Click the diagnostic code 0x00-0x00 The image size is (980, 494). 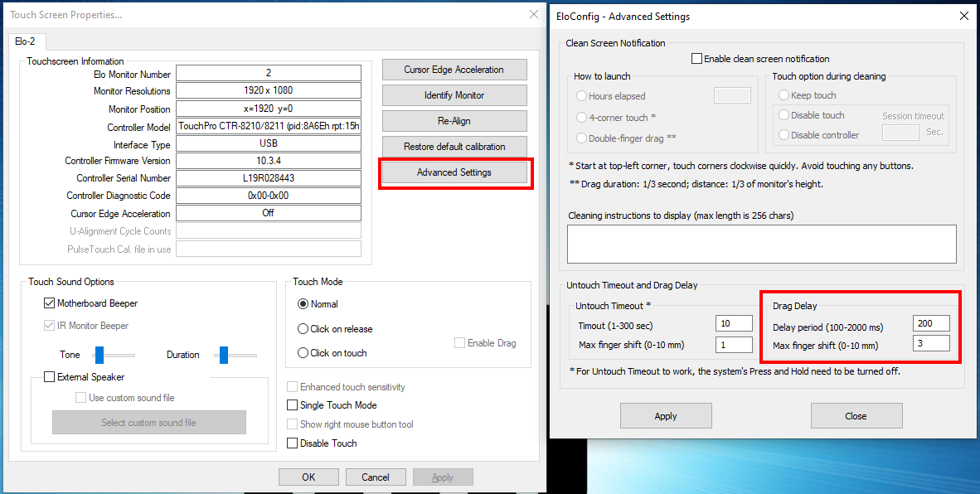point(269,196)
